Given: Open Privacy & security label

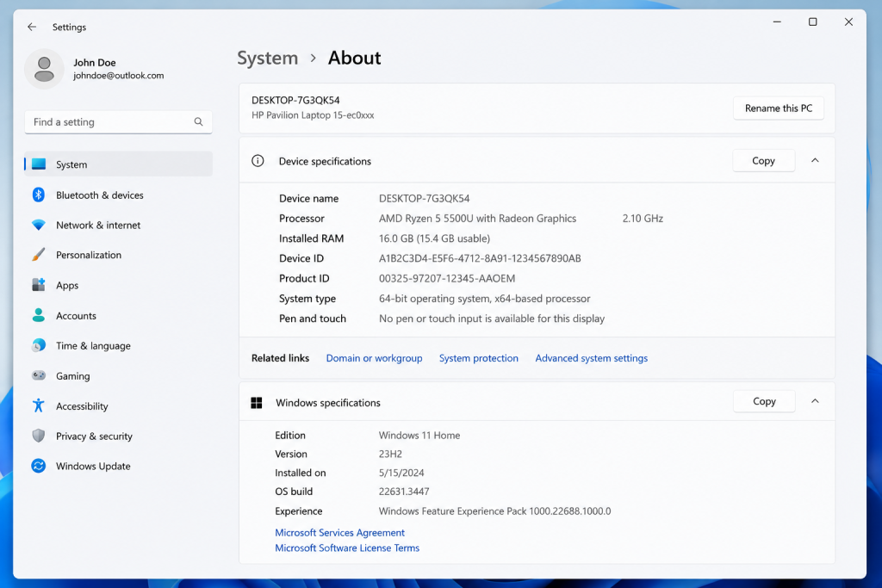Looking at the screenshot, I should point(94,436).
